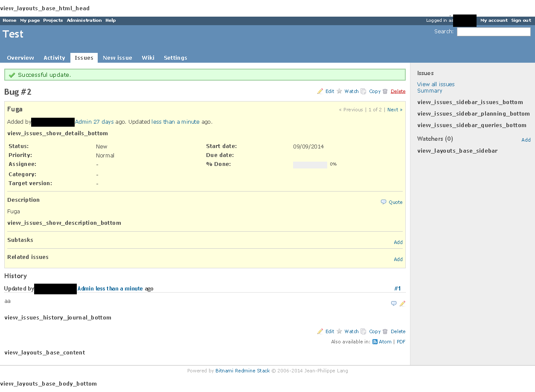535x392 pixels.
Task: Toggle watching via the top Watch control
Action: 351,91
